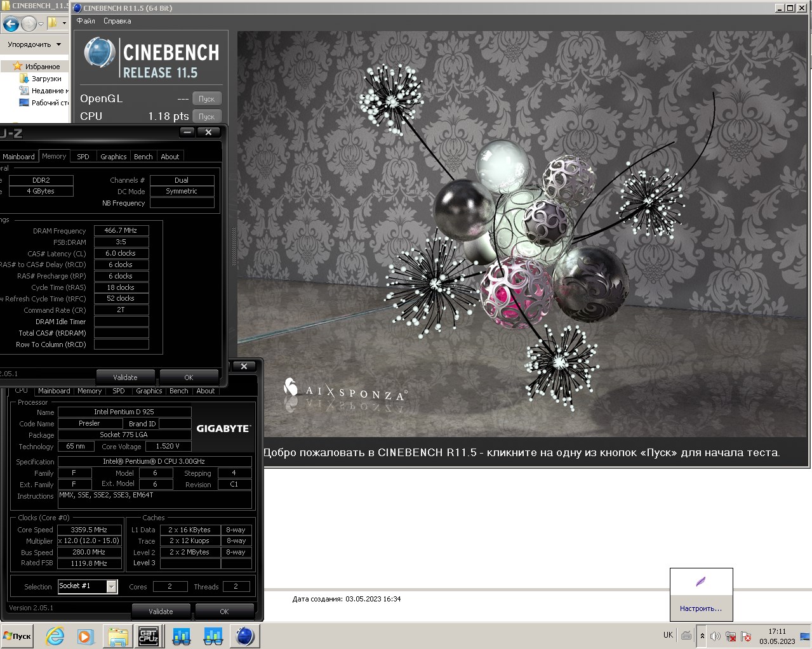Viewport: 812px width, 649px height.
Task: Open Explorer address bar dropdown arrow
Action: tap(64, 23)
